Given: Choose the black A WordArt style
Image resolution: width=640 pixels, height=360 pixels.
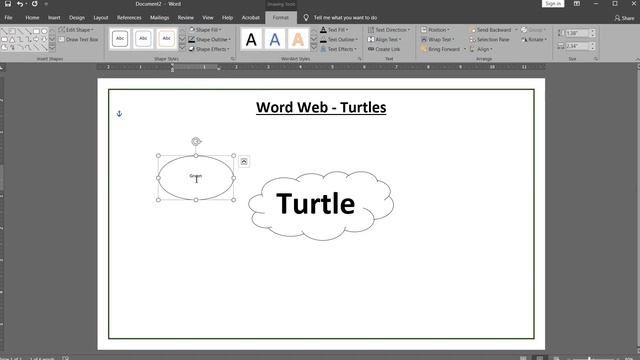Looking at the screenshot, I should 251,40.
